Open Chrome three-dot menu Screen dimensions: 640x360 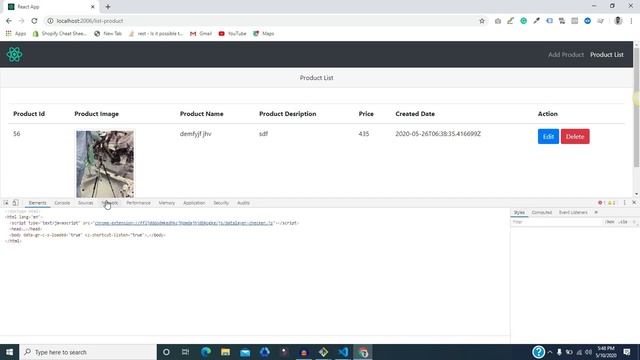point(631,21)
